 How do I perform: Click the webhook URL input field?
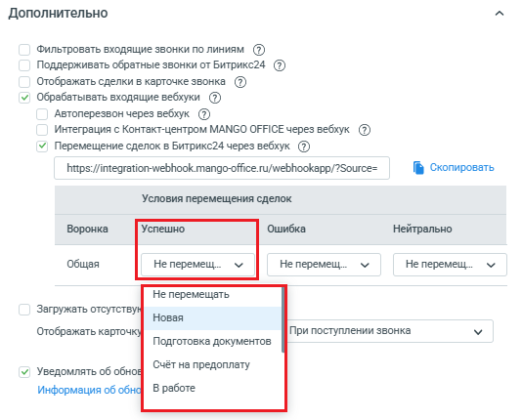pyautogui.click(x=222, y=168)
